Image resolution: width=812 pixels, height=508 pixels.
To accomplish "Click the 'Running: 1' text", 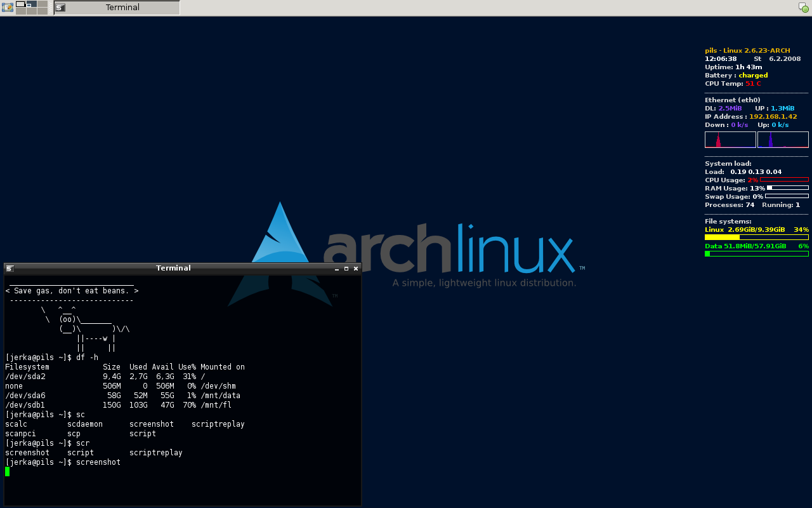I will 781,205.
